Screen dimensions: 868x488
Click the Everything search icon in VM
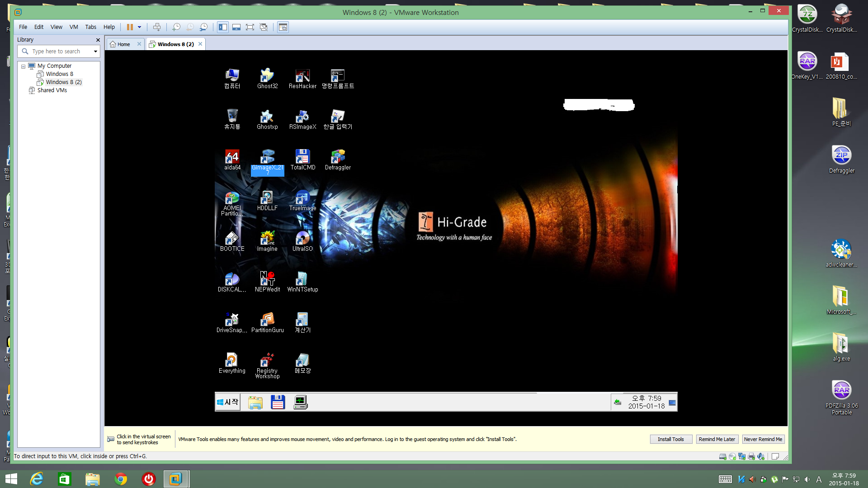coord(232,363)
